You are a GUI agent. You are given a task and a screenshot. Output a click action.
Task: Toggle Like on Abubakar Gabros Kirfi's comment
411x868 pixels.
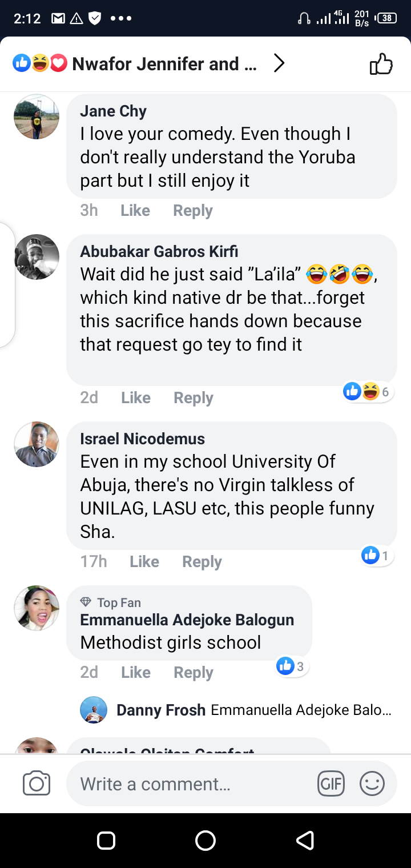(136, 398)
